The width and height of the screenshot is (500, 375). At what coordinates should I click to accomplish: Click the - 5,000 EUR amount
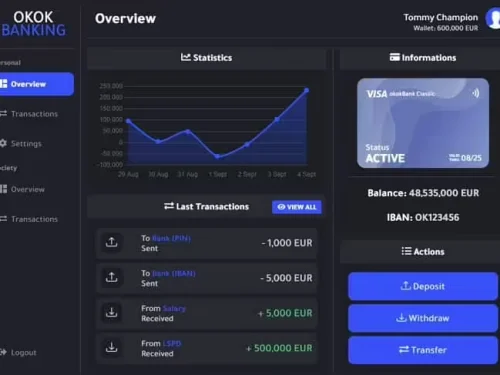286,278
